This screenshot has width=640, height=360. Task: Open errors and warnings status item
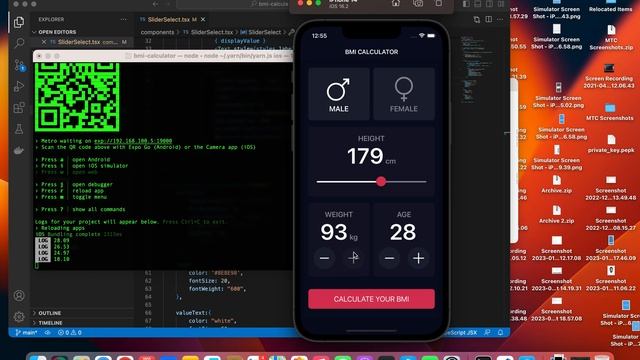(x=69, y=333)
